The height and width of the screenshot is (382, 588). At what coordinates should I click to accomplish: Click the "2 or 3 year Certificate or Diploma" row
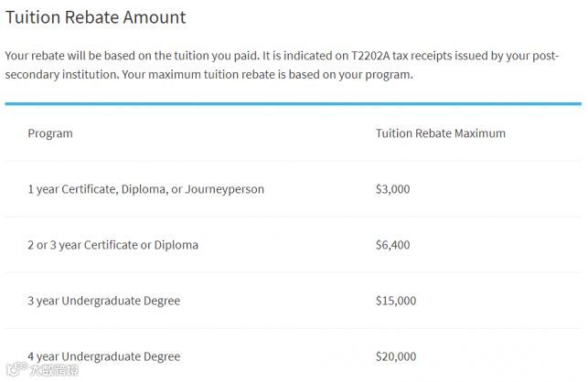point(112,245)
